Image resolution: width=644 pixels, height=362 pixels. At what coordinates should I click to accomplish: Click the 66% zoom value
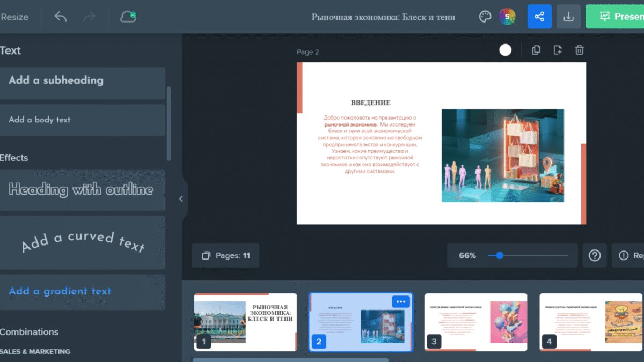click(x=467, y=256)
